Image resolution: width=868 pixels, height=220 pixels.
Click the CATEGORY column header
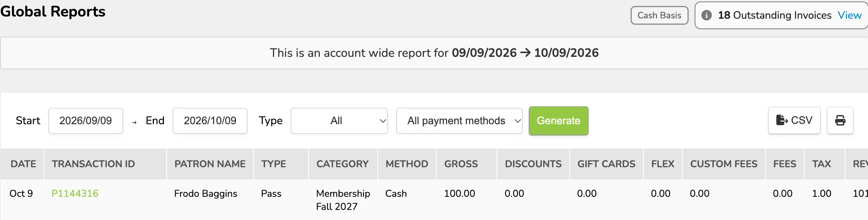pos(343,164)
